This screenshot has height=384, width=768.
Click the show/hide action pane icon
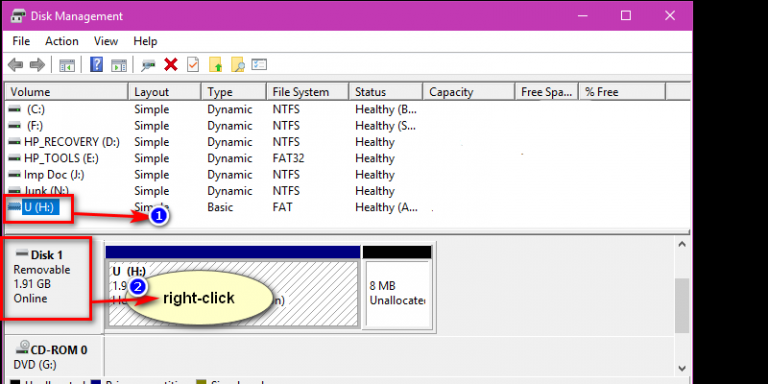tap(119, 65)
